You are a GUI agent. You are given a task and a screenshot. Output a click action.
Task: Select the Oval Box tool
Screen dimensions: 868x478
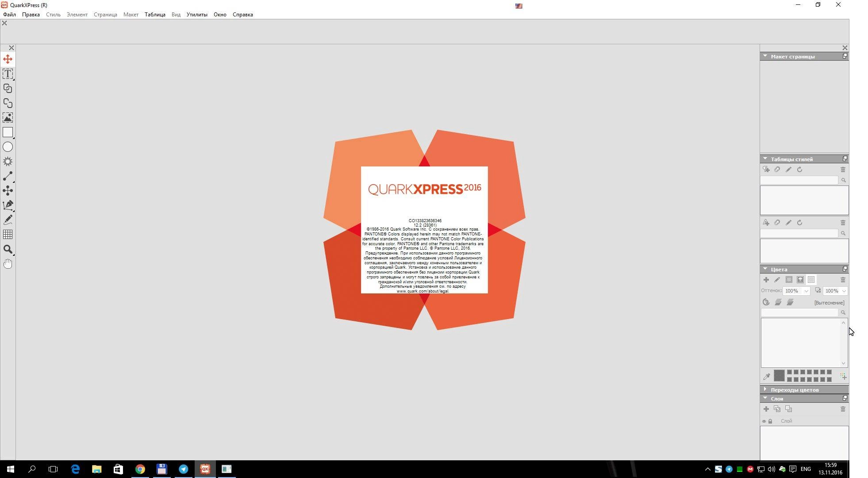pos(8,147)
